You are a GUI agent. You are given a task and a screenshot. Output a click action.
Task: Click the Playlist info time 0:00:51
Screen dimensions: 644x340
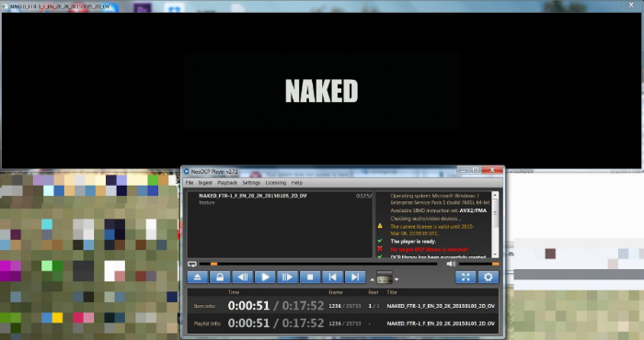(x=248, y=323)
